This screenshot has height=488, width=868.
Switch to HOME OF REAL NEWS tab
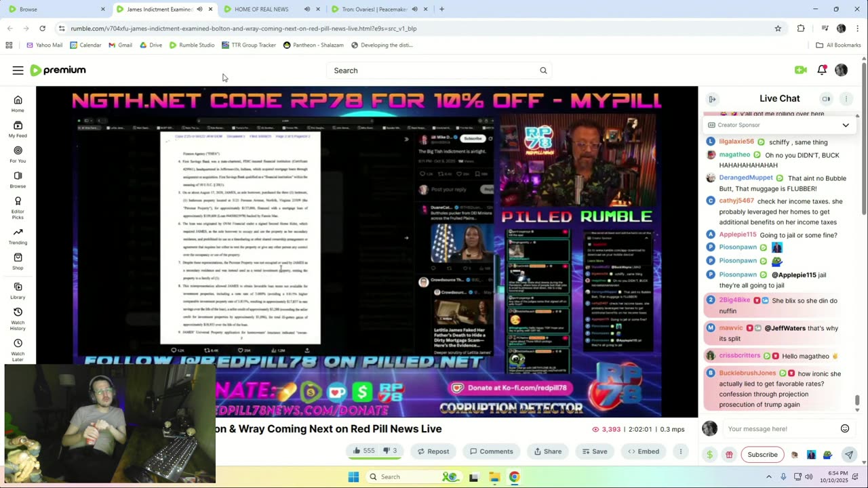point(261,9)
